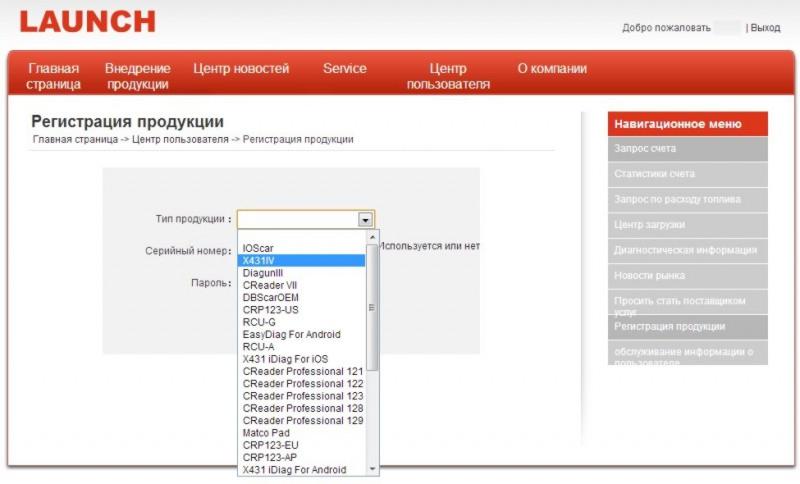Open the Тип продукции dropdown arrow
This screenshot has height=484, width=800.
(x=365, y=220)
